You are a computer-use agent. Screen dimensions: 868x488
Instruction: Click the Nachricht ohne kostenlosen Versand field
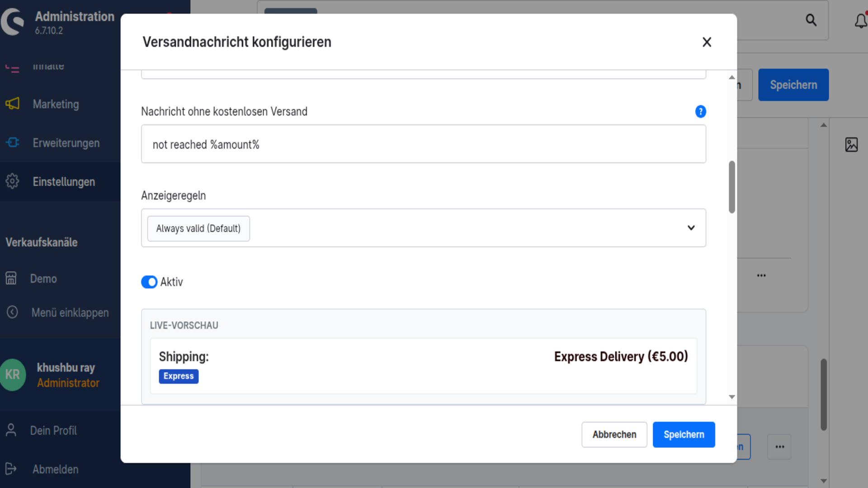point(423,144)
